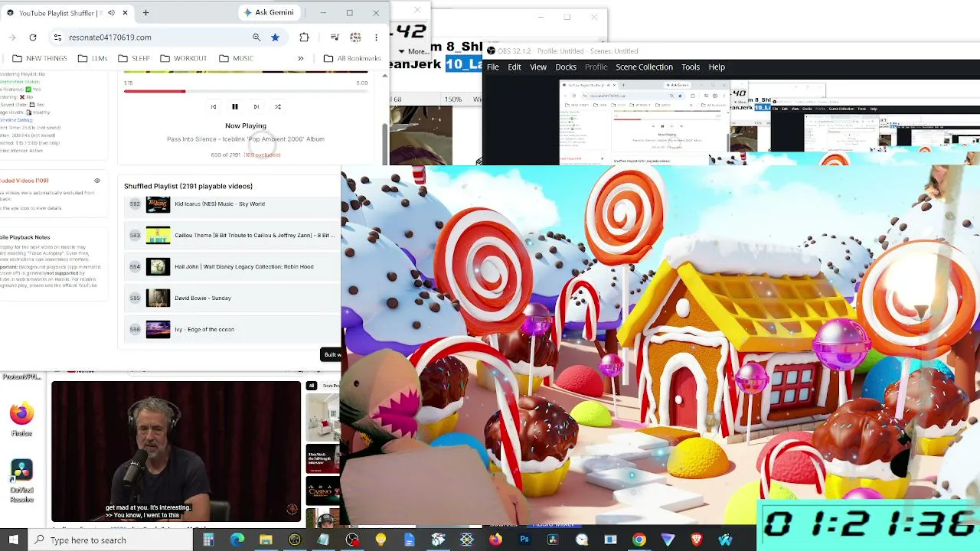Open OBS Edit menu
Screen dimensions: 980x551
coord(514,67)
